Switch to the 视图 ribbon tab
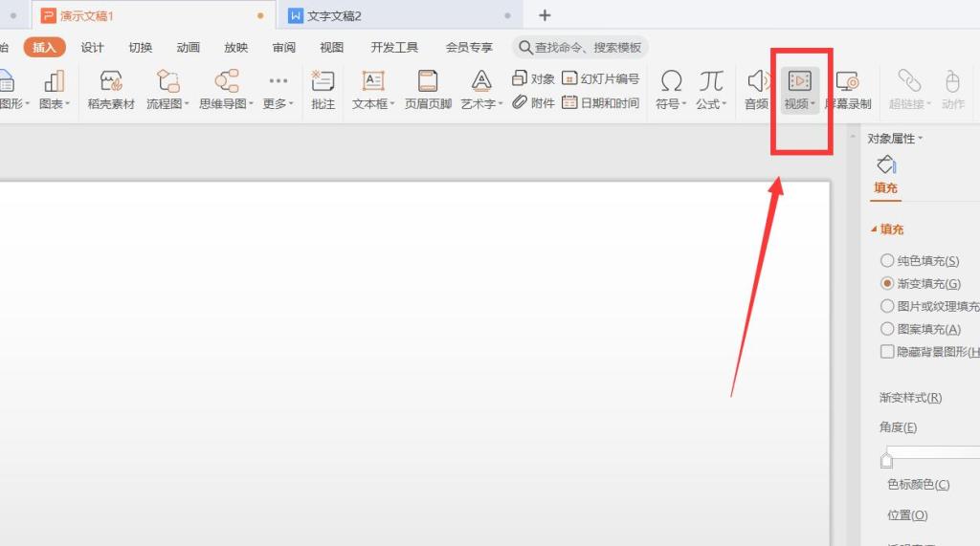This screenshot has width=980, height=546. (x=332, y=48)
